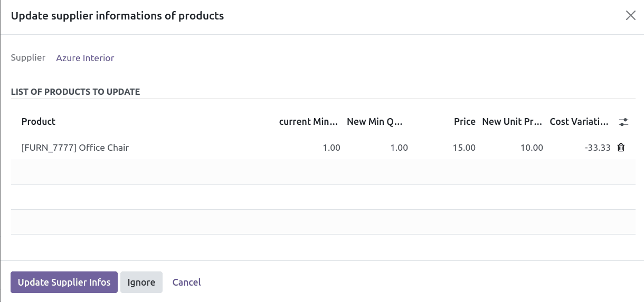
Task: Sort by current Min Quantity column header
Action: pos(308,122)
